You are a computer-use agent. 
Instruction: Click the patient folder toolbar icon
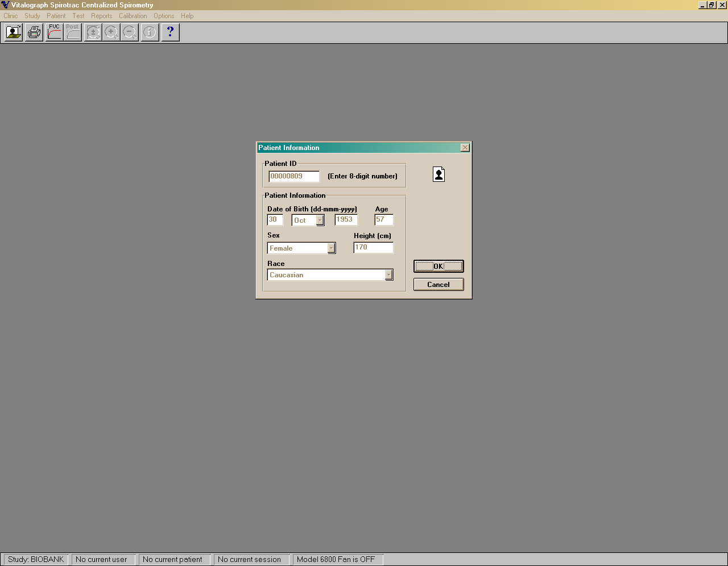tap(14, 32)
